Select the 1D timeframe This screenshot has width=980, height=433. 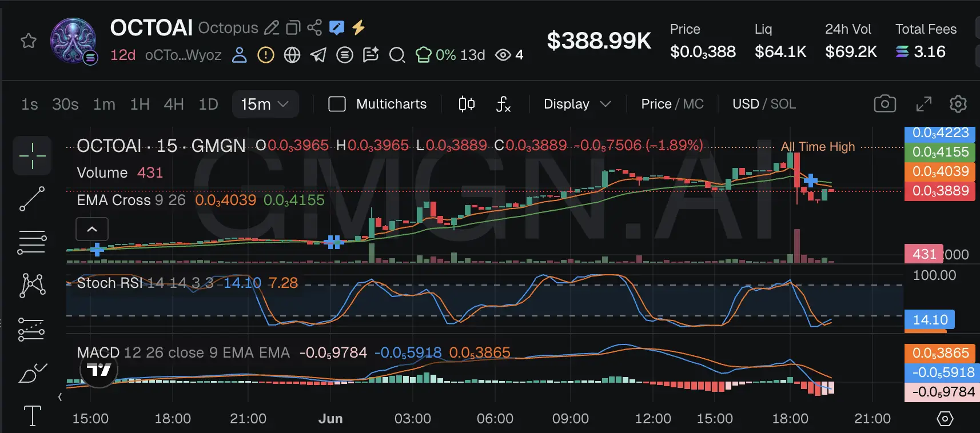coord(208,104)
